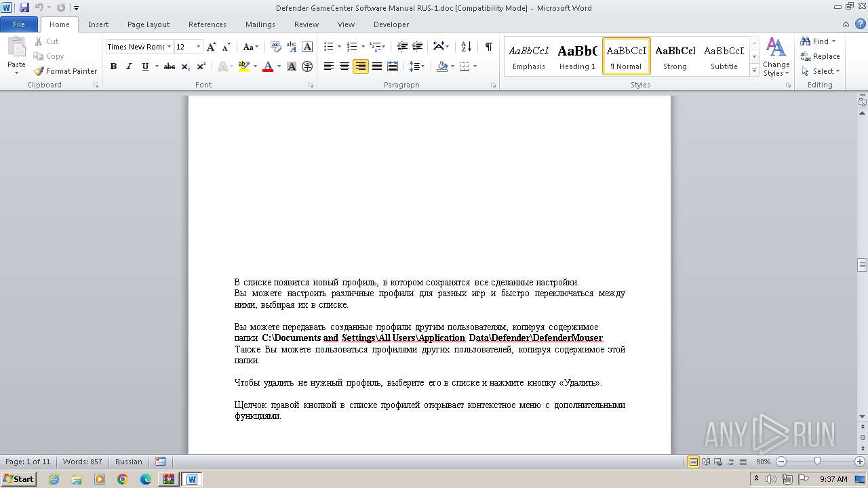Toggle Show/Hide paragraph marks
The width and height of the screenshot is (868, 488).
tap(488, 47)
